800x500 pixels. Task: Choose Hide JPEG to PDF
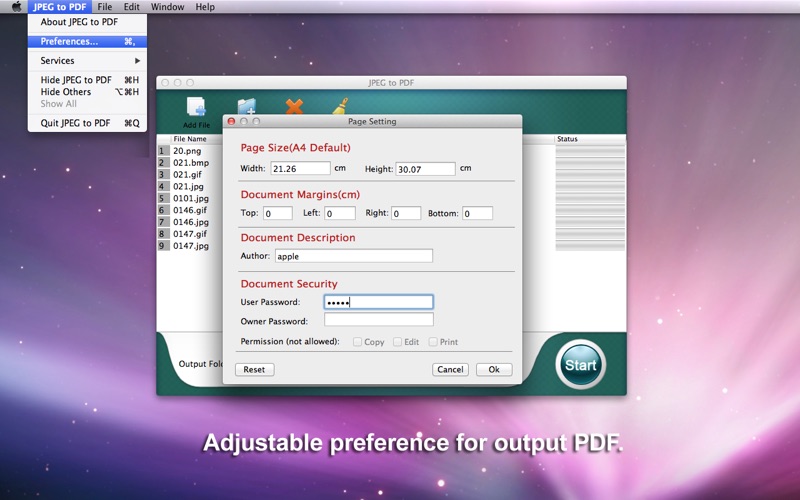pos(87,80)
